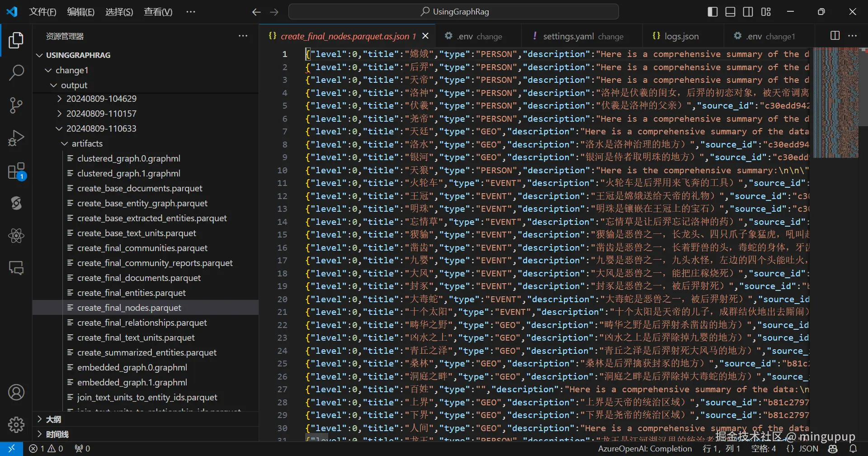
Task: Open editor More Actions ellipsis
Action: tap(853, 36)
